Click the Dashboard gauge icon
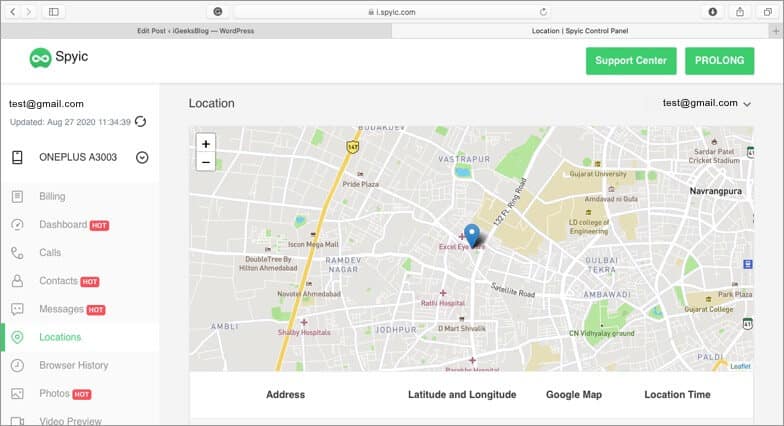 point(17,225)
